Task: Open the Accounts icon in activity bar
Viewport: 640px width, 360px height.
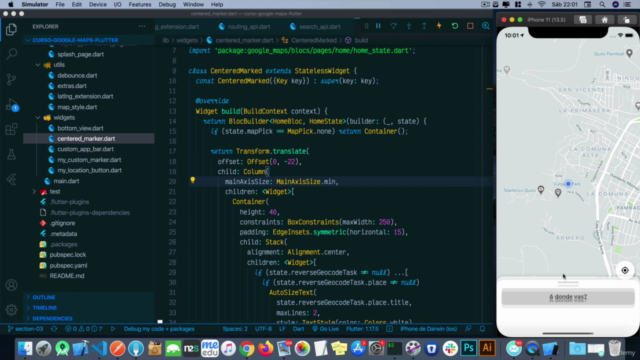Action: click(x=11, y=285)
